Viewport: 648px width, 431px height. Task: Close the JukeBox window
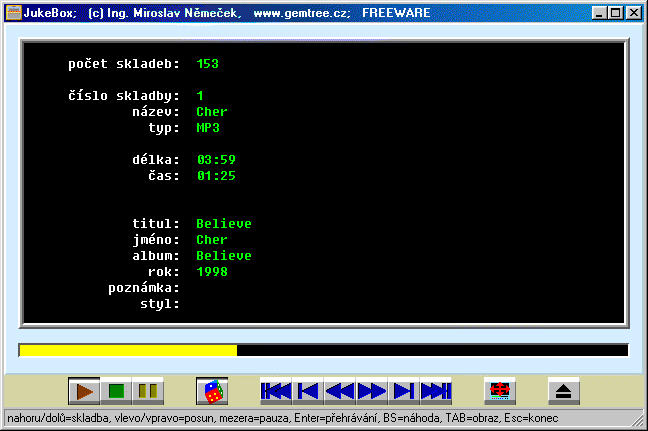(633, 13)
